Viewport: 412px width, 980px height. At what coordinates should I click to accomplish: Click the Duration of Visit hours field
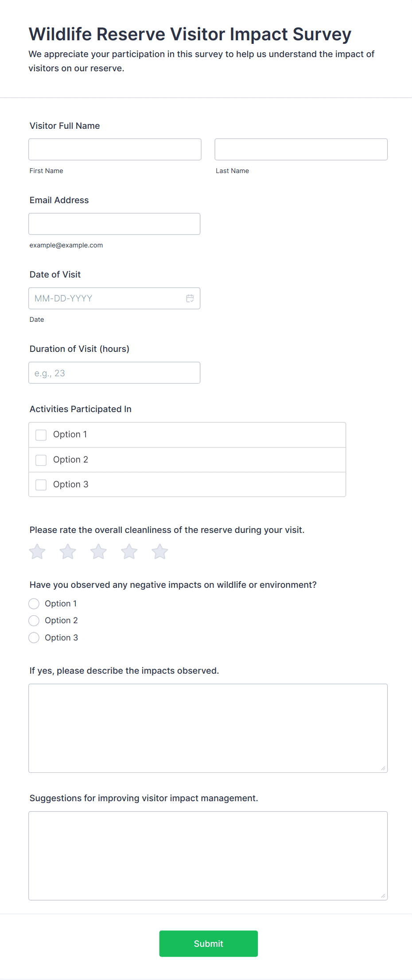pos(114,373)
